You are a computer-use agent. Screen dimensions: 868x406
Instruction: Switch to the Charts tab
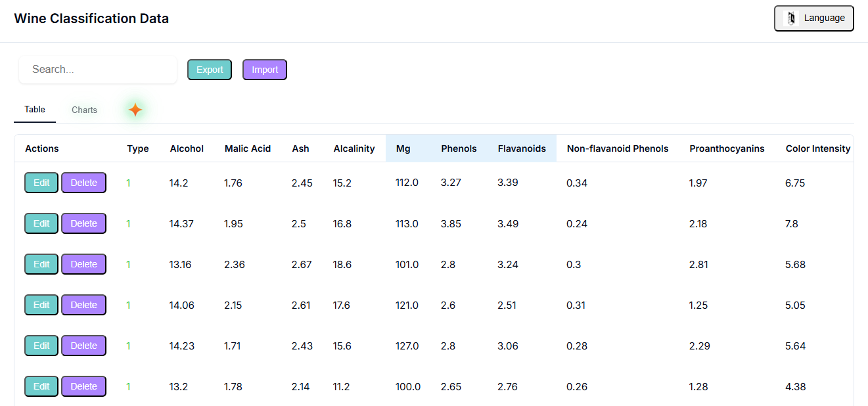84,110
